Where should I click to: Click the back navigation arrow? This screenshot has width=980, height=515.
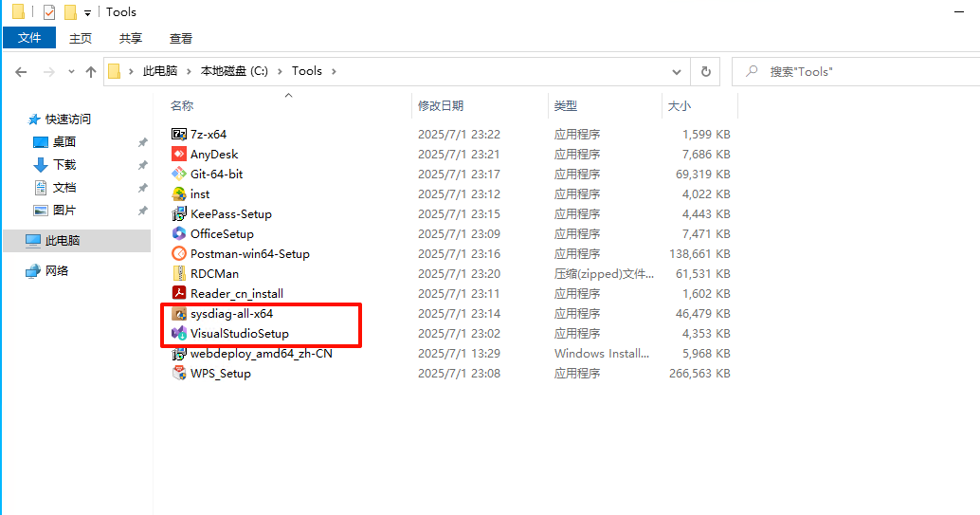(21, 72)
